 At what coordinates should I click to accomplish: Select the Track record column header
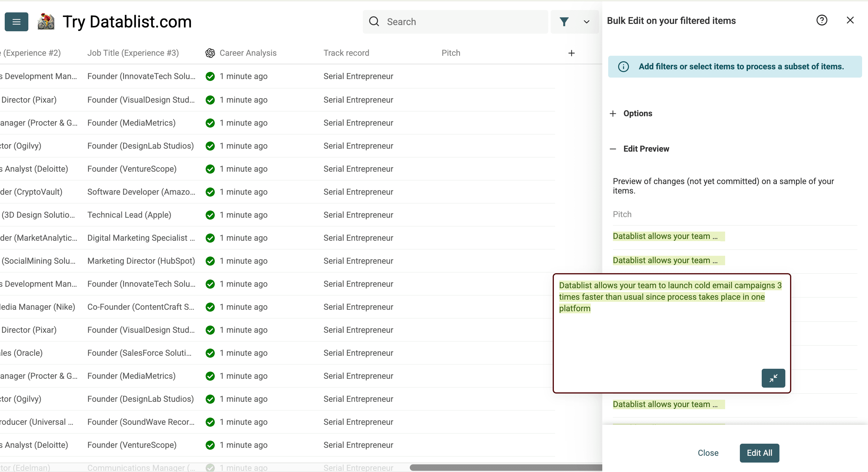tap(346, 53)
